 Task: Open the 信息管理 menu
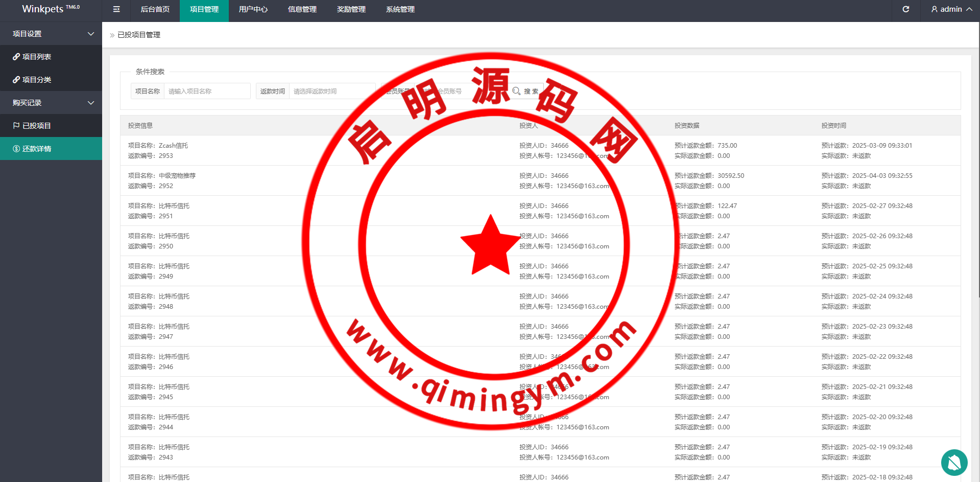(x=302, y=9)
